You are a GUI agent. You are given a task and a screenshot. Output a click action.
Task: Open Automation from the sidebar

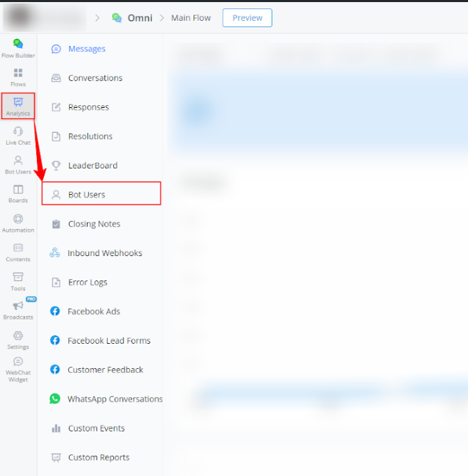18,223
